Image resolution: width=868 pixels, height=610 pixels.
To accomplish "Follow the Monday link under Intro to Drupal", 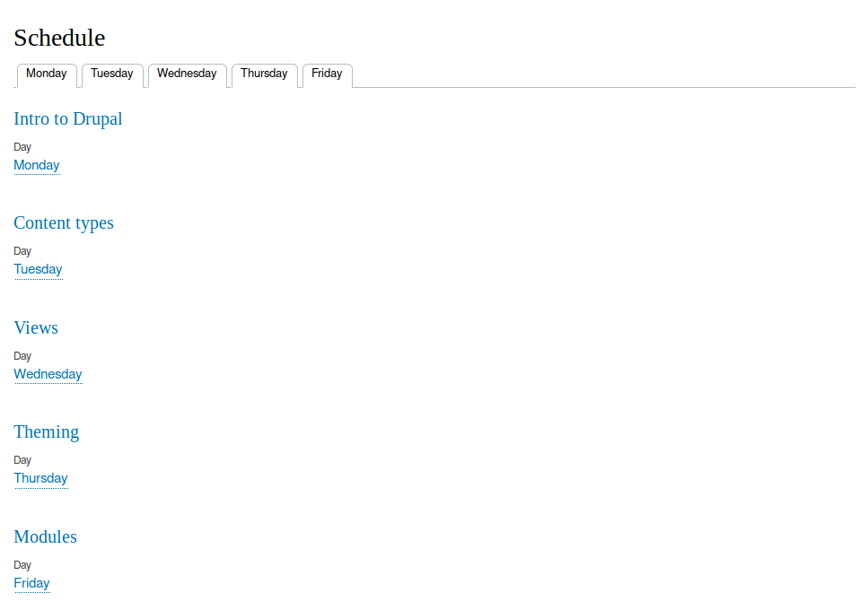I will (37, 166).
